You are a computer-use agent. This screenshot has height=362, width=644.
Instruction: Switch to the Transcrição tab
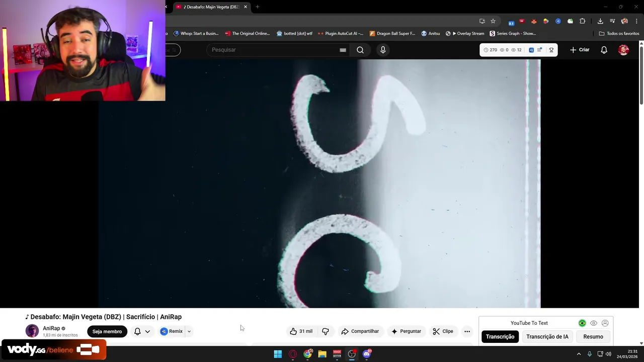coord(500,337)
